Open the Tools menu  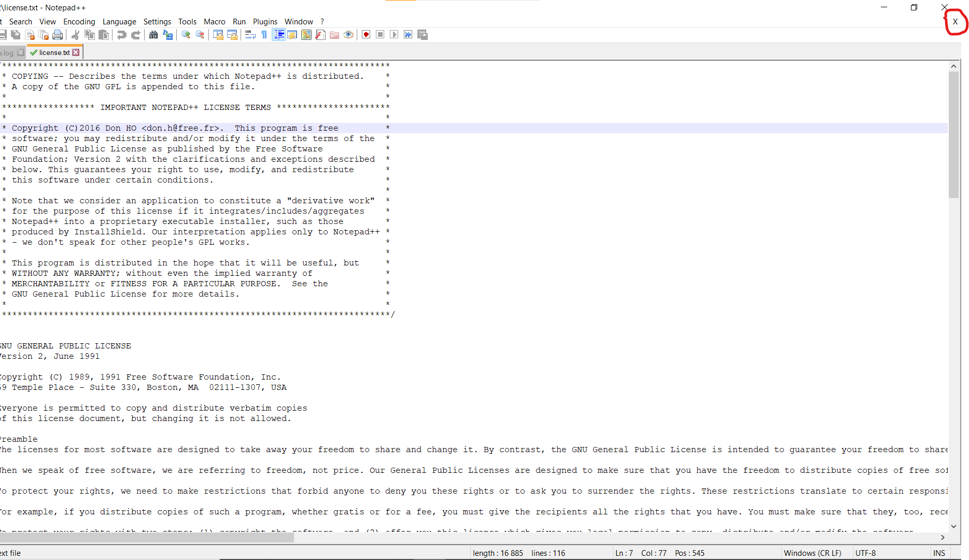[x=187, y=22]
